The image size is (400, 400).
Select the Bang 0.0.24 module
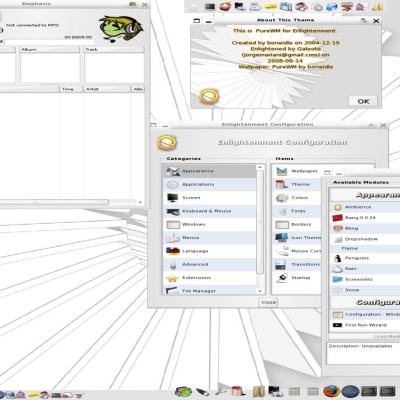pos(365,218)
